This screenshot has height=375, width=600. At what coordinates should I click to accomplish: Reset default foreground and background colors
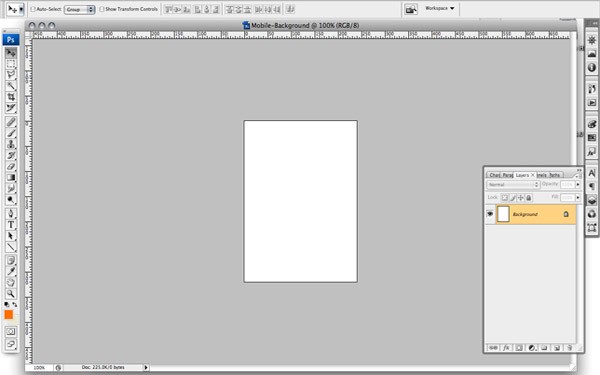pyautogui.click(x=7, y=305)
